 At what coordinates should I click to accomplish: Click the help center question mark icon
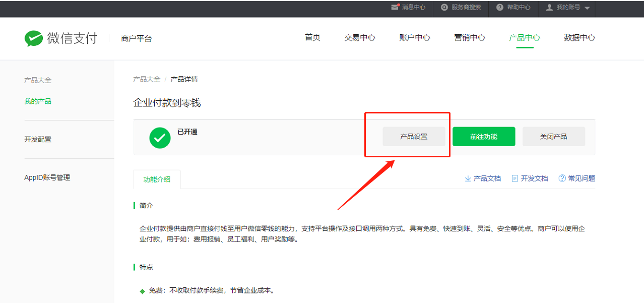[x=499, y=7]
